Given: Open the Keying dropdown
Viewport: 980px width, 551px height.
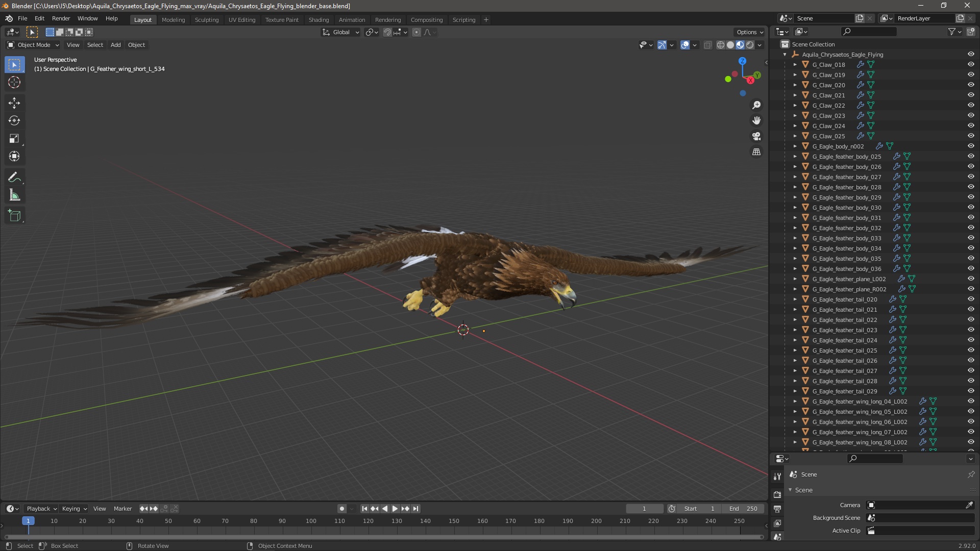Looking at the screenshot, I should 75,509.
